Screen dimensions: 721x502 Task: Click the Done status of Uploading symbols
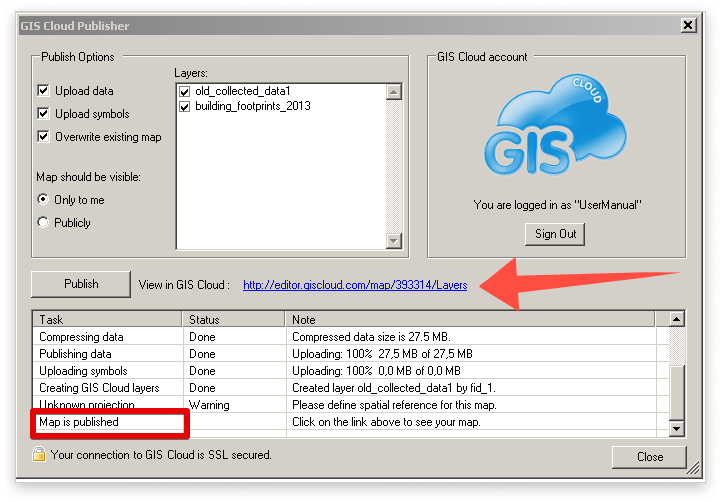pyautogui.click(x=202, y=371)
